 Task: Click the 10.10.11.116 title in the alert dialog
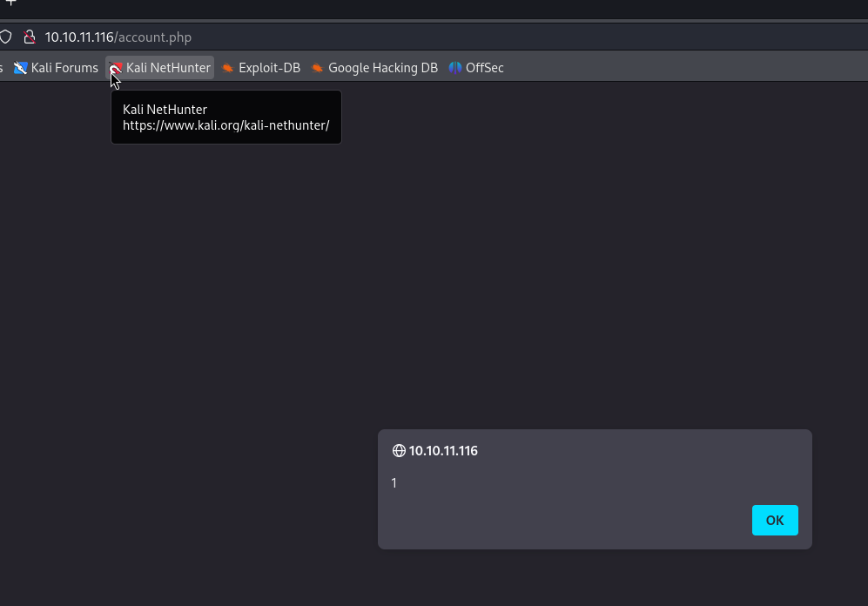pyautogui.click(x=443, y=451)
